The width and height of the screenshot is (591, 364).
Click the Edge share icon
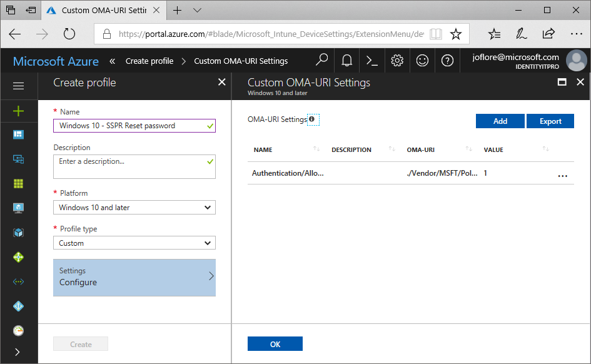point(548,34)
